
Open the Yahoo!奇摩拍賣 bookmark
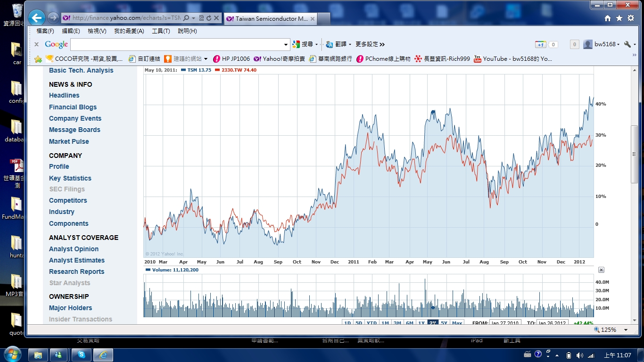click(x=279, y=59)
